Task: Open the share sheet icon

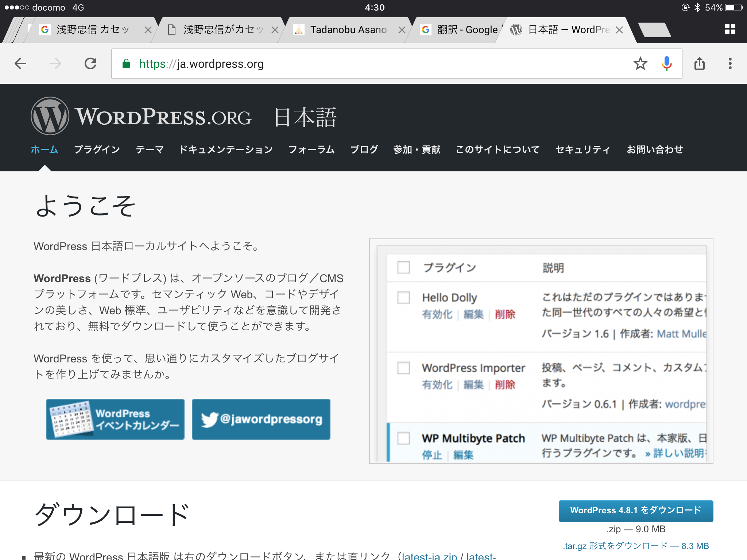Action: pos(699,63)
